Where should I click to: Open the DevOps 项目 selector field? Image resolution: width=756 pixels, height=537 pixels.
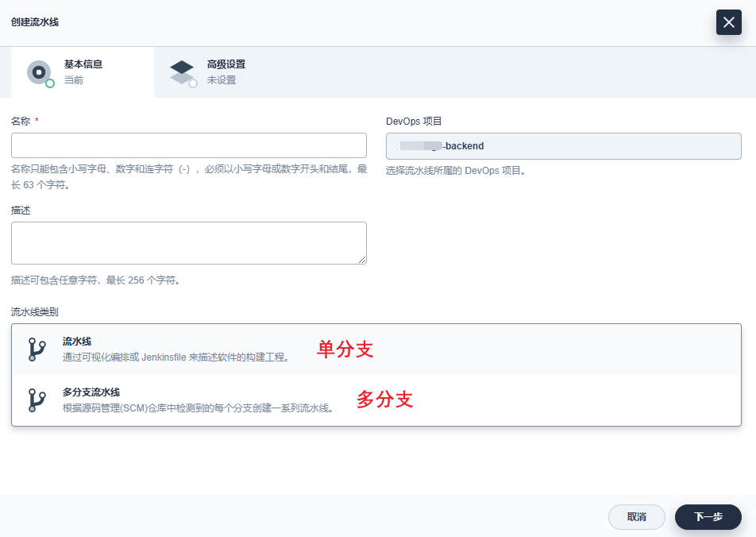click(x=564, y=146)
